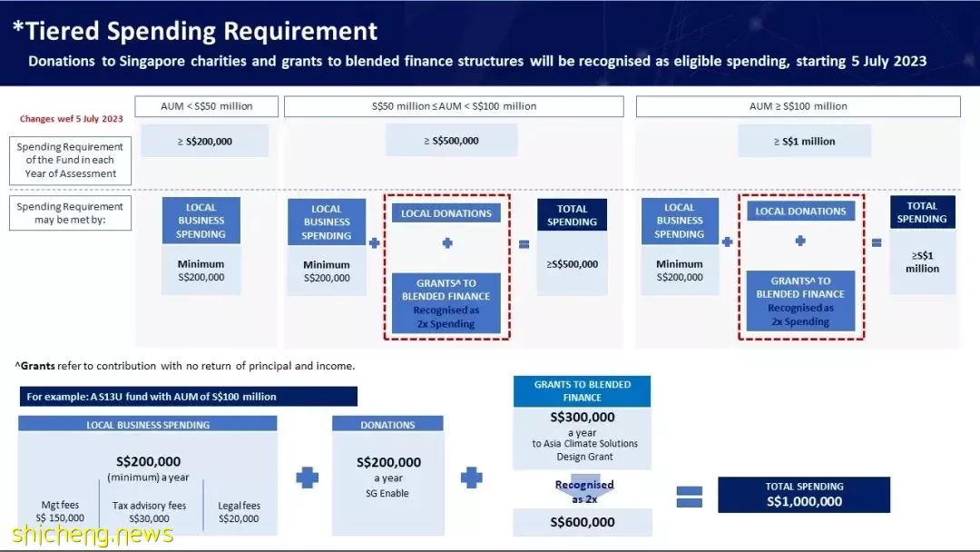
Task: Click 'Mgt fees S$ 150,000' entry
Action: tap(60, 511)
